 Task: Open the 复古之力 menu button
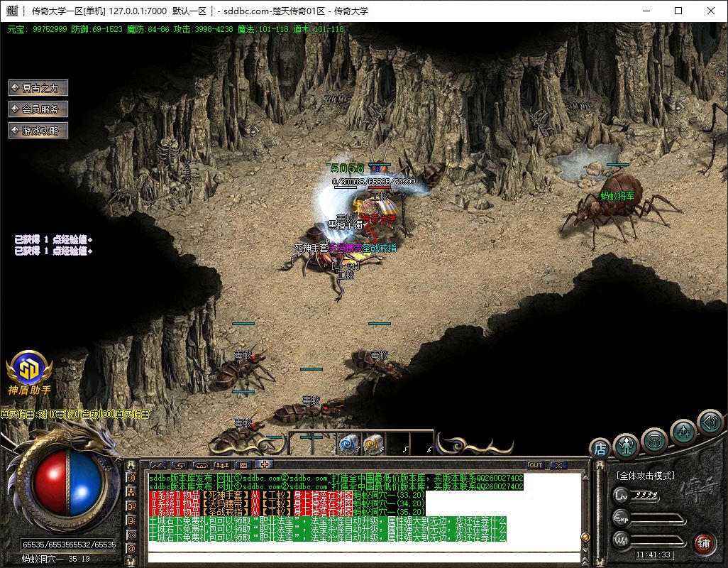point(38,88)
